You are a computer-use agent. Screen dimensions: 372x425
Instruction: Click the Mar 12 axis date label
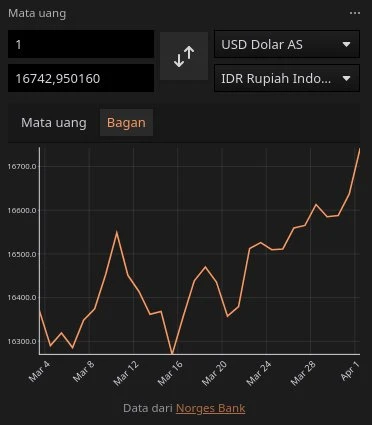pos(126,373)
